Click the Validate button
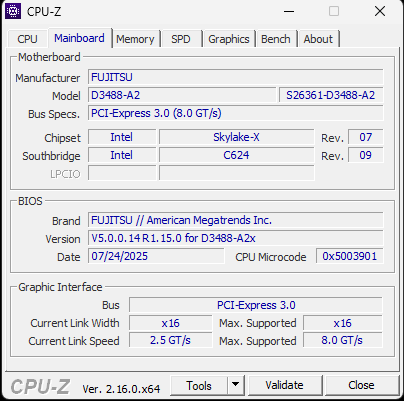Screen dimensions: 404x401 (285, 385)
